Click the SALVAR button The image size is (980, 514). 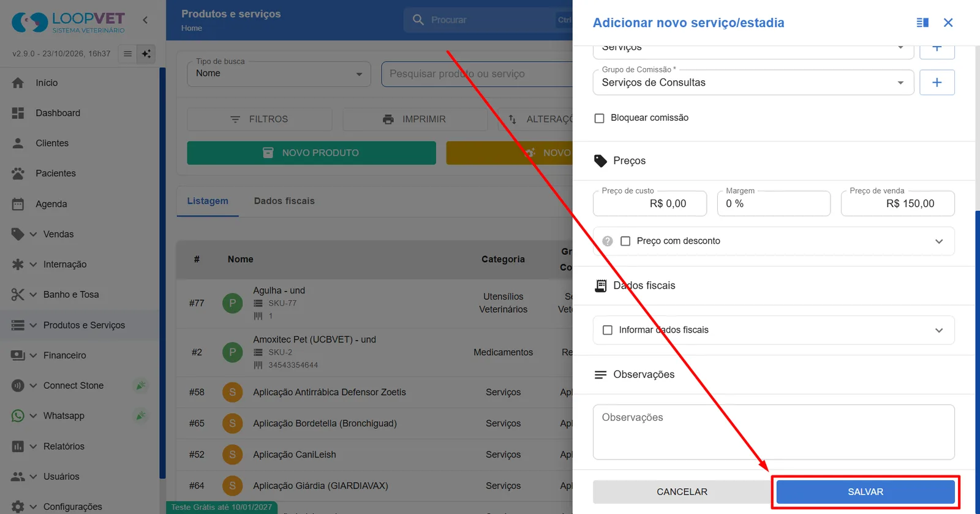point(865,492)
